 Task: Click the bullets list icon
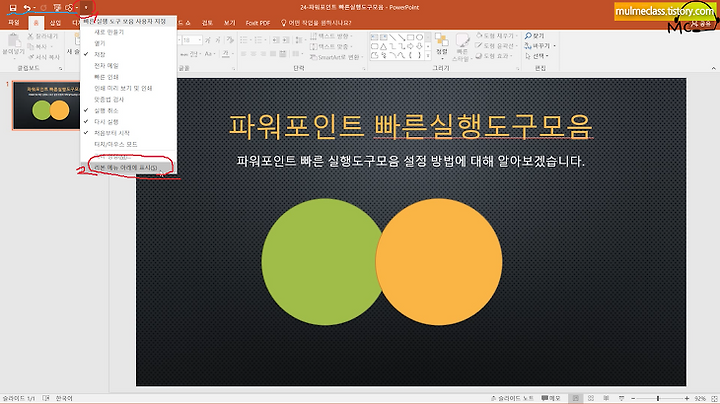(x=245, y=40)
